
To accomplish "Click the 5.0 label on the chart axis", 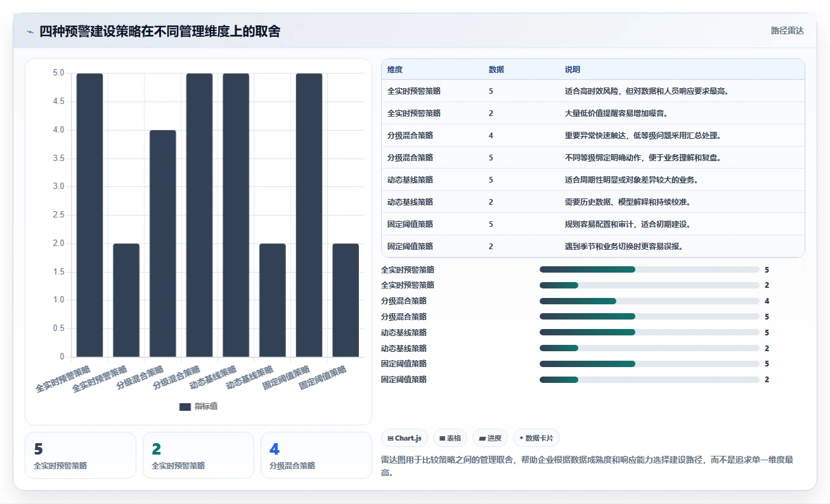I will click(x=59, y=73).
